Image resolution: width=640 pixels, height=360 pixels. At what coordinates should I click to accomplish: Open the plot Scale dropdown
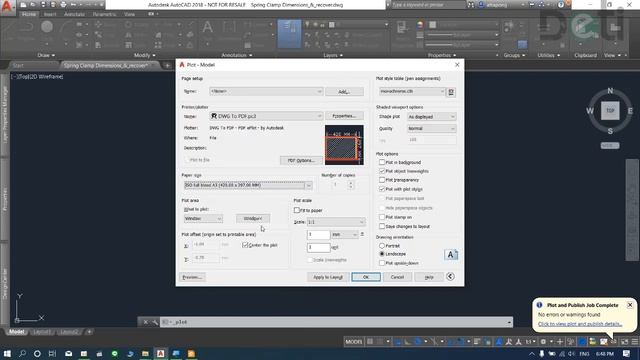pyautogui.click(x=336, y=222)
